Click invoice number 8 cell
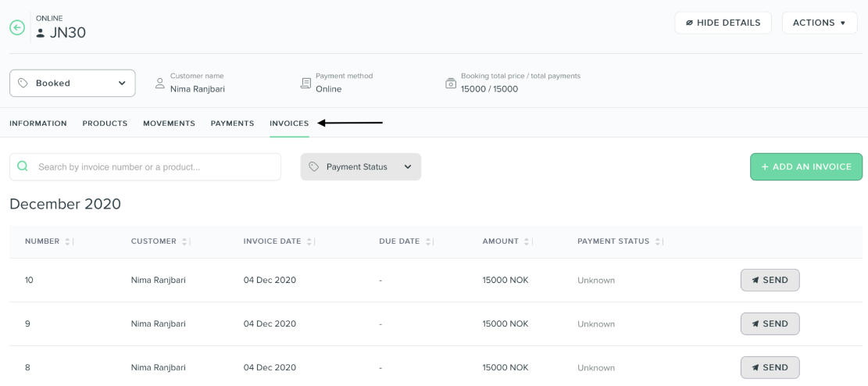This screenshot has width=868, height=386. point(27,368)
